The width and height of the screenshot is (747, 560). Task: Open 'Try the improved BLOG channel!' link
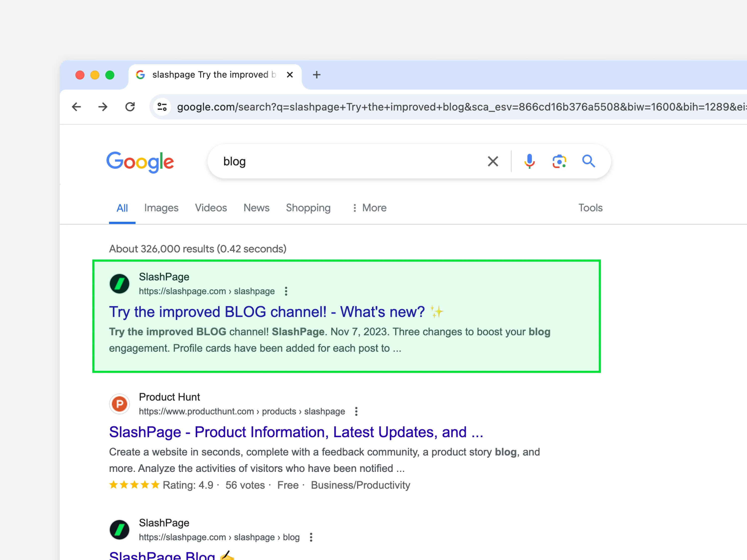[276, 312]
